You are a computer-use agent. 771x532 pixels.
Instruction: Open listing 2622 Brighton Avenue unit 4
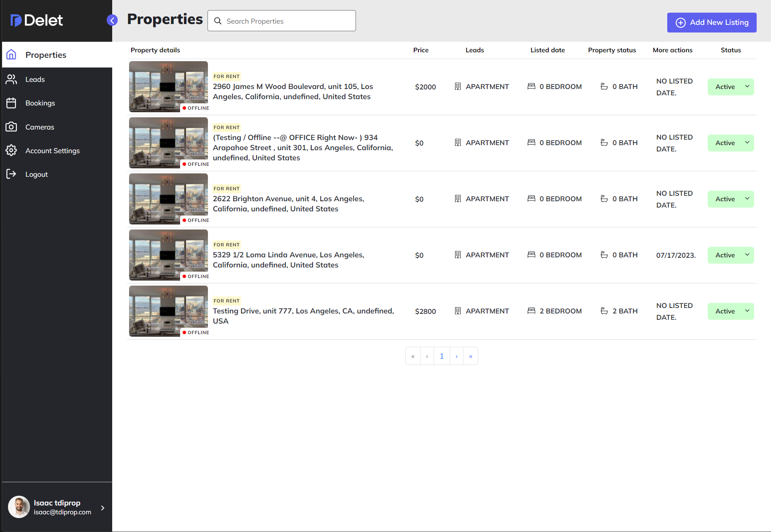[288, 203]
